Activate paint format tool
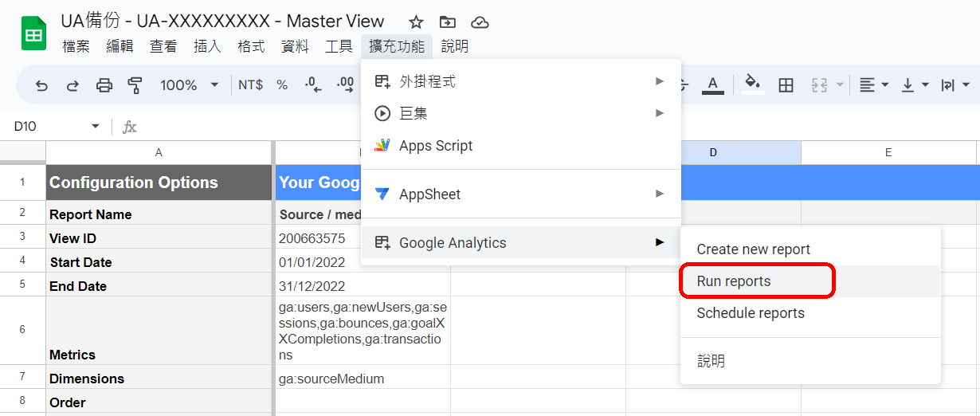This screenshot has height=416, width=980. pos(135,85)
